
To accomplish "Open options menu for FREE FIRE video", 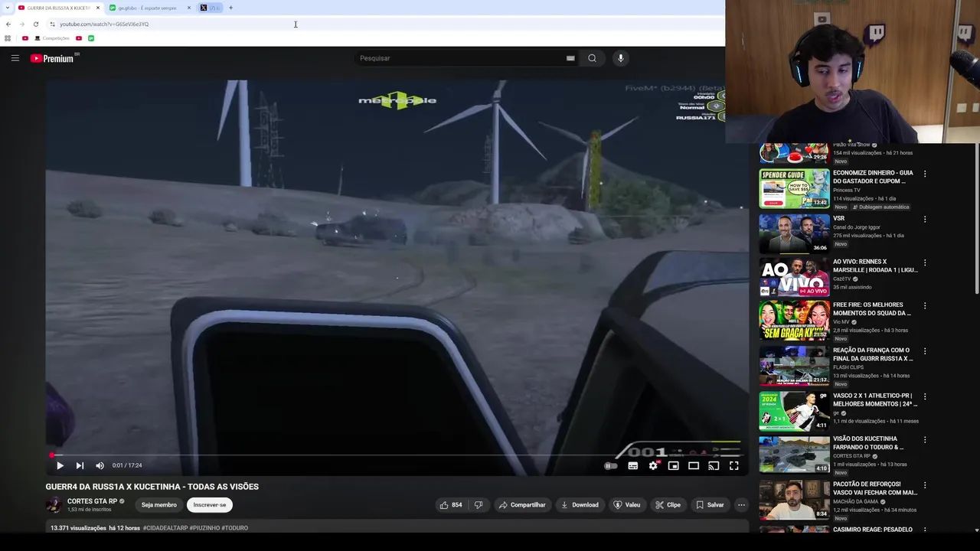I will (x=925, y=306).
